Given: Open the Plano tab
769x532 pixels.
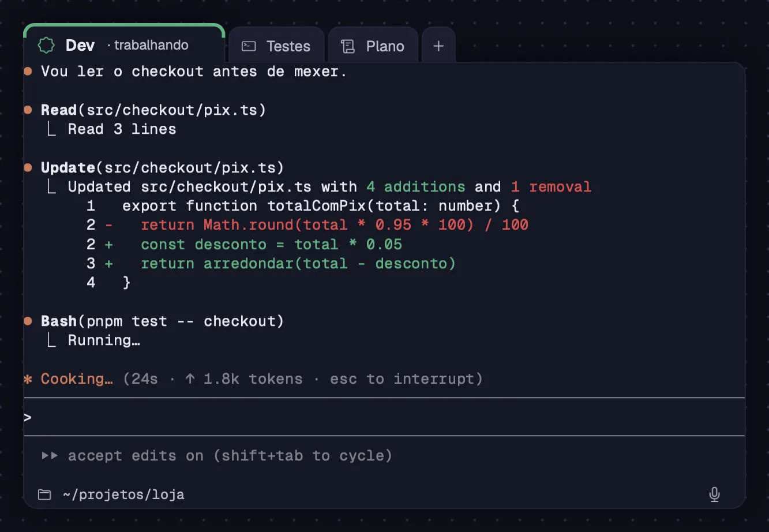Looking at the screenshot, I should coord(373,46).
